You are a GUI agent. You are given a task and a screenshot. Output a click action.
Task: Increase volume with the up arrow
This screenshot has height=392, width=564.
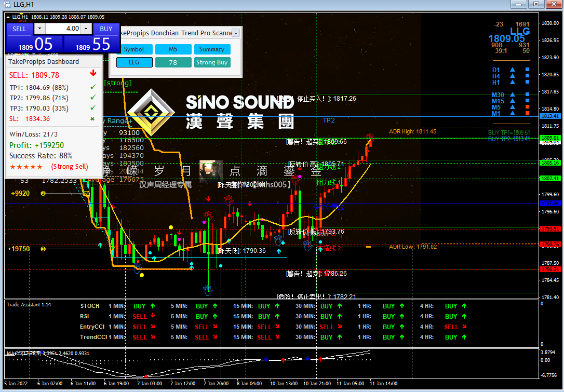click(x=86, y=29)
